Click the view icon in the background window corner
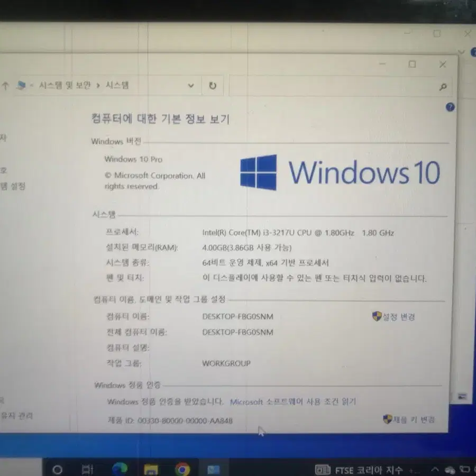Viewport: 476px width, 476px height. (x=462, y=397)
